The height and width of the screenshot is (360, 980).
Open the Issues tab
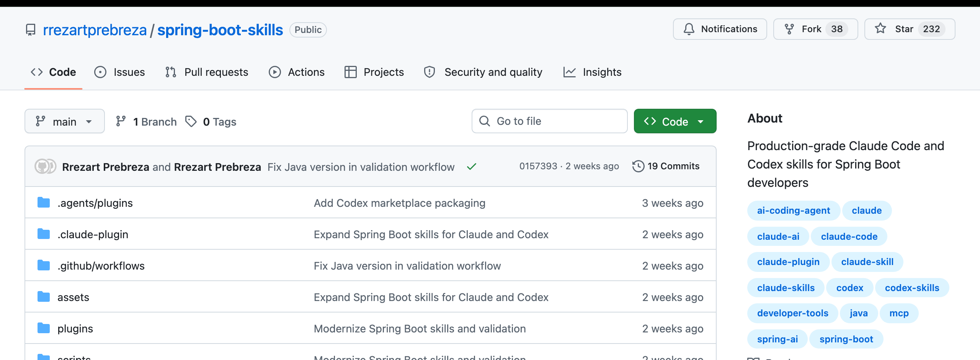pyautogui.click(x=120, y=72)
